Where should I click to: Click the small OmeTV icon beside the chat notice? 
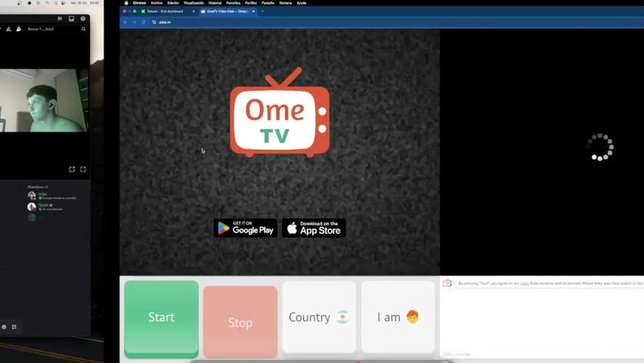[447, 283]
